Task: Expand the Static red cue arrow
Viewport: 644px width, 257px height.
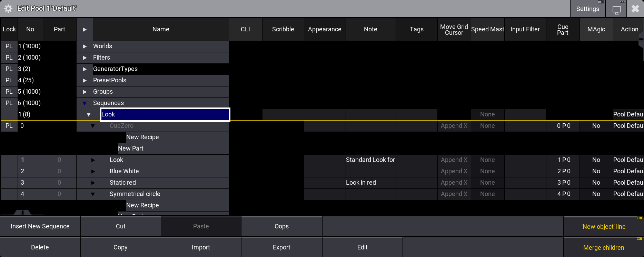Action: point(93,183)
